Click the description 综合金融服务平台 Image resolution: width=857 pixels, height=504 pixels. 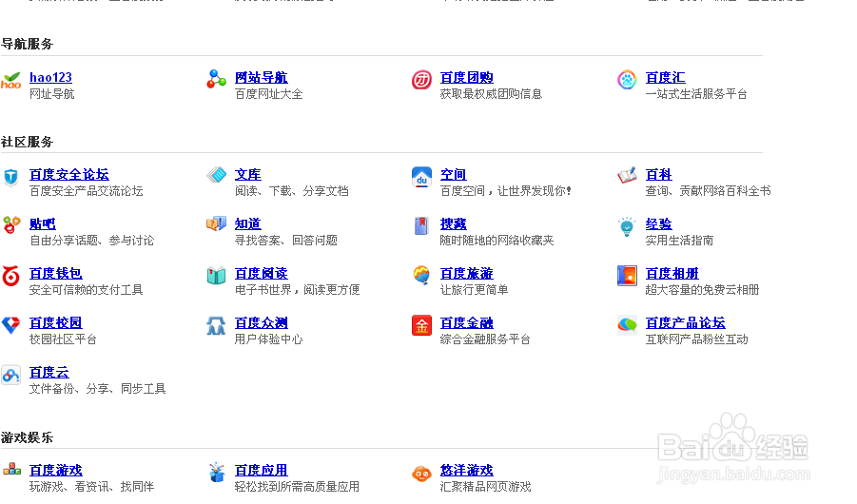click(x=485, y=339)
